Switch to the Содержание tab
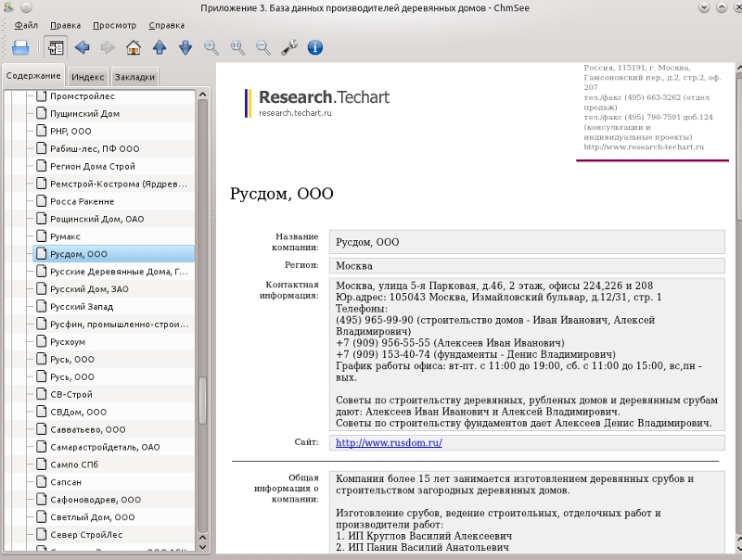Image resolution: width=742 pixels, height=560 pixels. (x=33, y=76)
